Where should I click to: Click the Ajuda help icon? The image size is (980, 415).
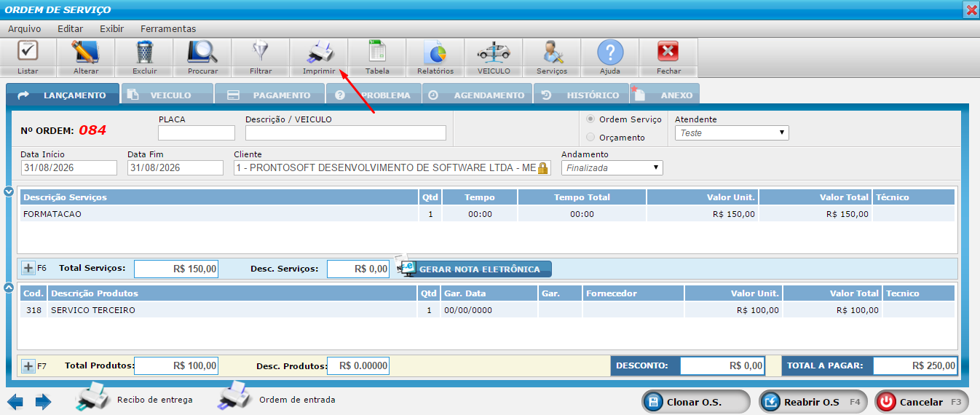[x=610, y=52]
